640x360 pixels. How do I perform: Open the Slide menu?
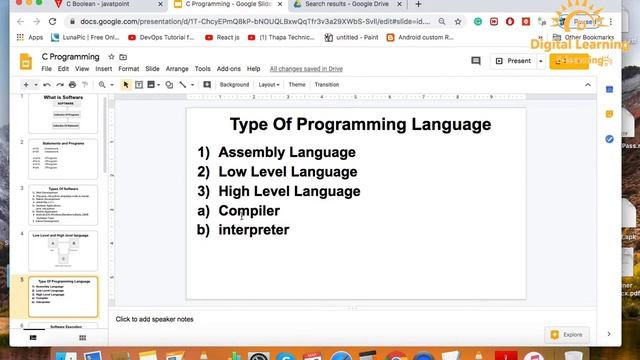click(x=152, y=69)
